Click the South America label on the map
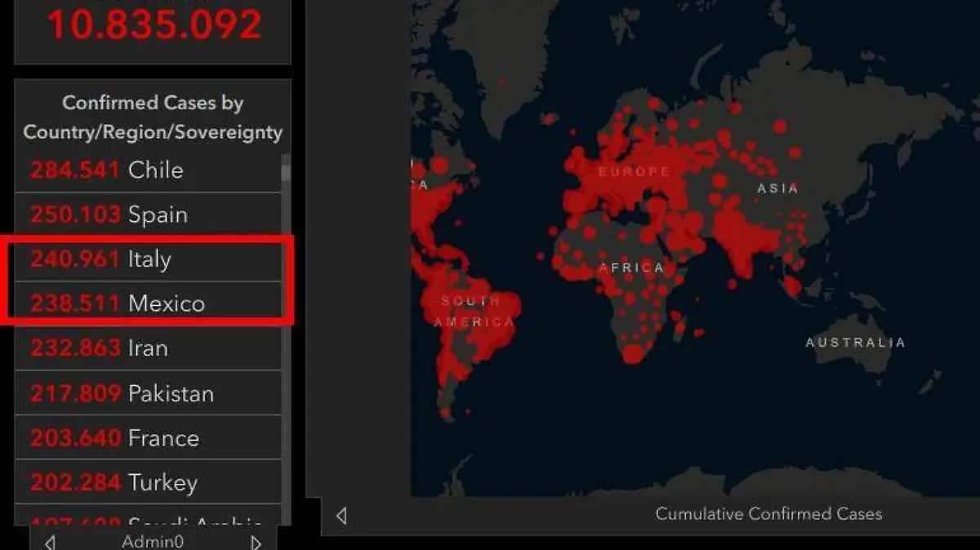Image resolution: width=980 pixels, height=550 pixels. (x=474, y=312)
